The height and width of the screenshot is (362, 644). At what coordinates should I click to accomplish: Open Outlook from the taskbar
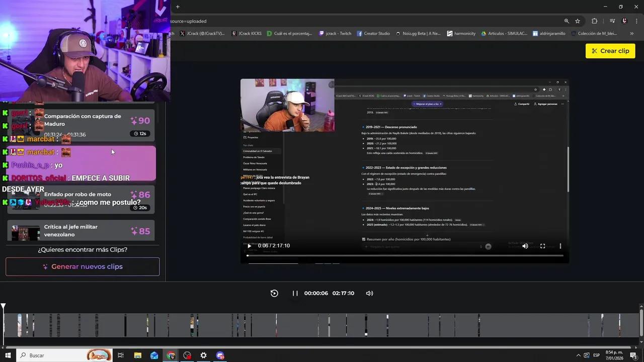click(x=154, y=355)
